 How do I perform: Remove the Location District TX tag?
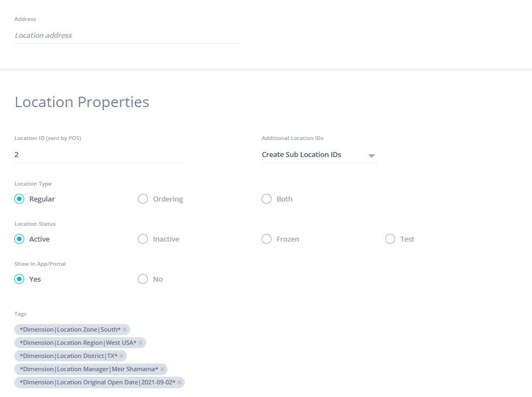tap(121, 356)
